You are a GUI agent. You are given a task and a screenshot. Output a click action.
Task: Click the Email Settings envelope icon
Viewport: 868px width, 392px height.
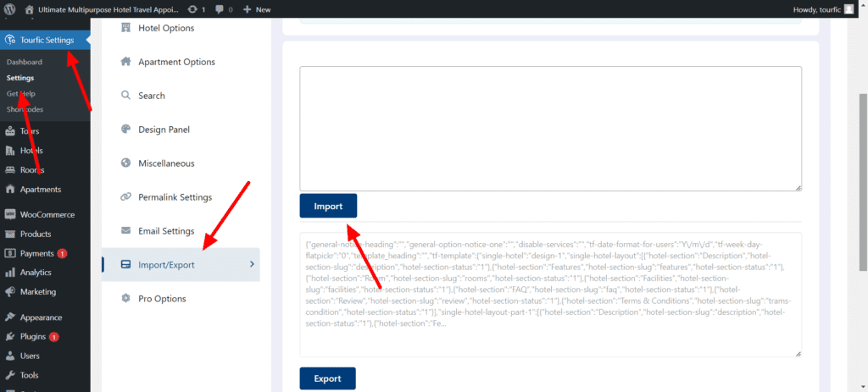(x=125, y=231)
